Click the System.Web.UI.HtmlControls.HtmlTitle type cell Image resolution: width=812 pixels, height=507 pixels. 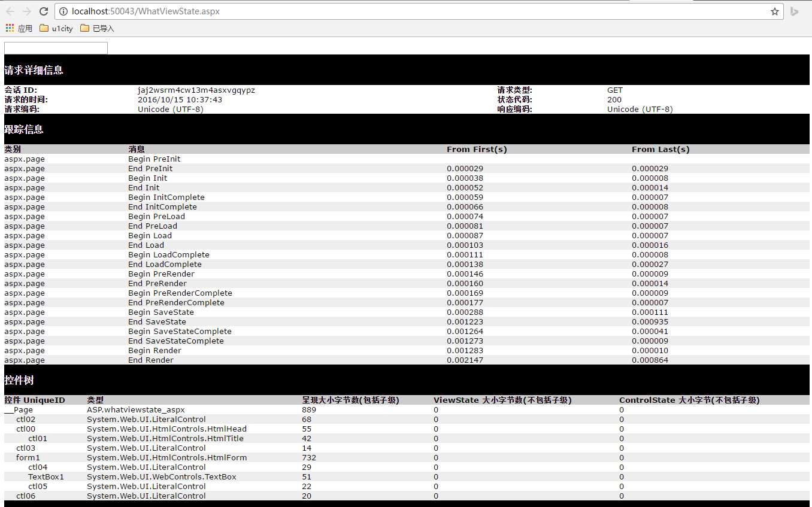point(165,438)
